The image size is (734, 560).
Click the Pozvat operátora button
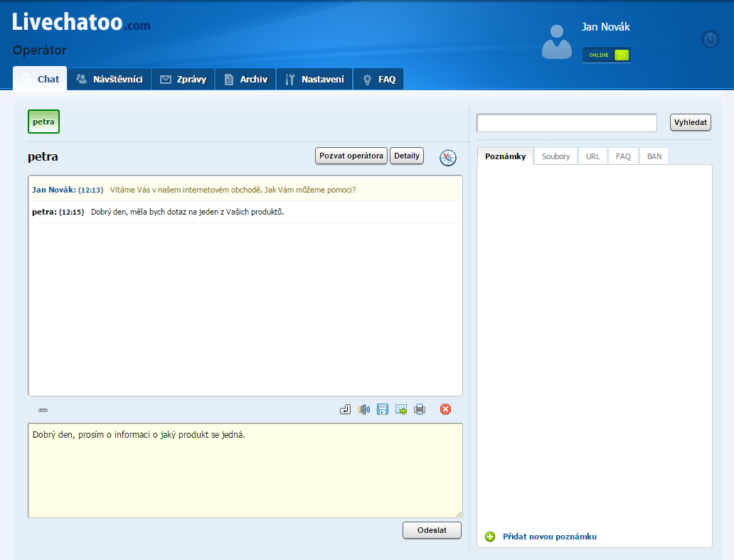(351, 156)
